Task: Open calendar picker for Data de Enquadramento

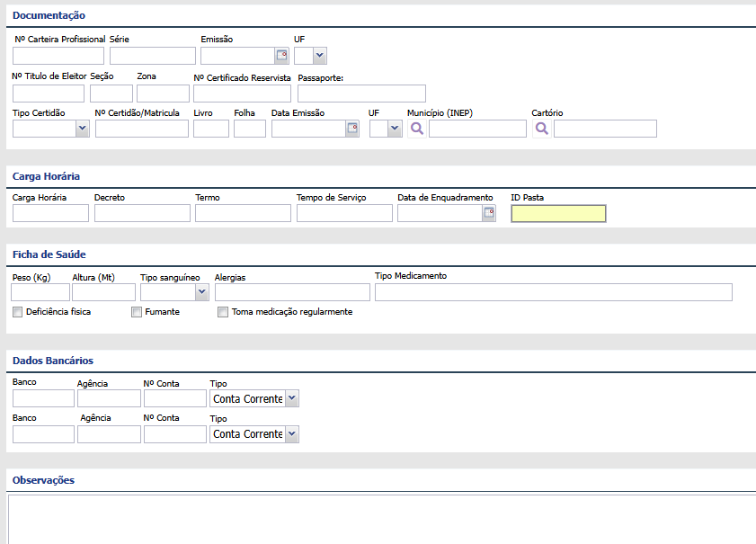Action: [489, 213]
